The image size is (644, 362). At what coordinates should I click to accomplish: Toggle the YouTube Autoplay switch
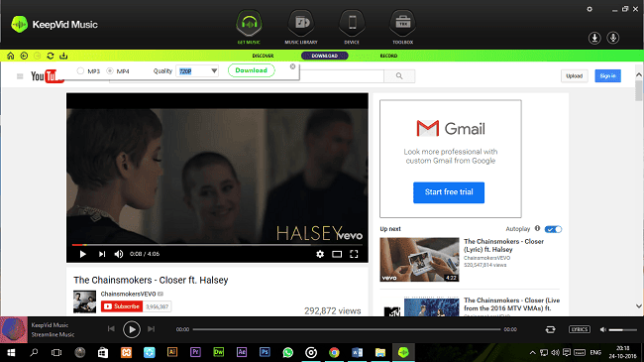click(x=553, y=229)
